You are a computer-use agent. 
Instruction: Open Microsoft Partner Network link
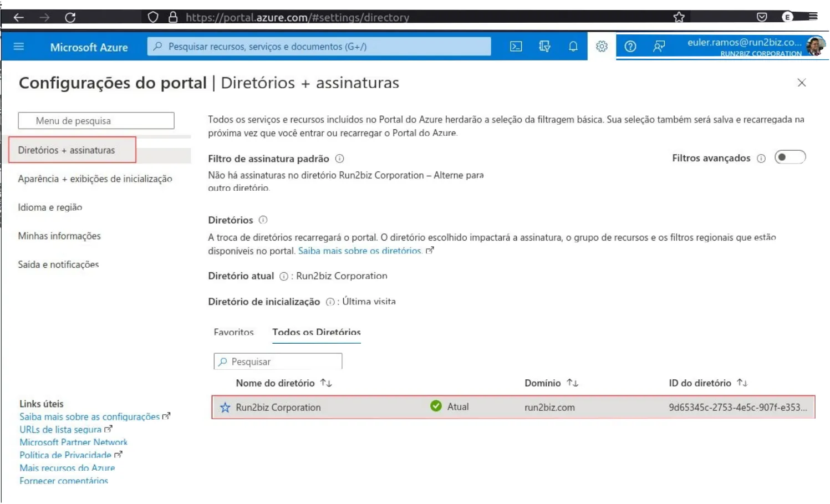pyautogui.click(x=73, y=442)
